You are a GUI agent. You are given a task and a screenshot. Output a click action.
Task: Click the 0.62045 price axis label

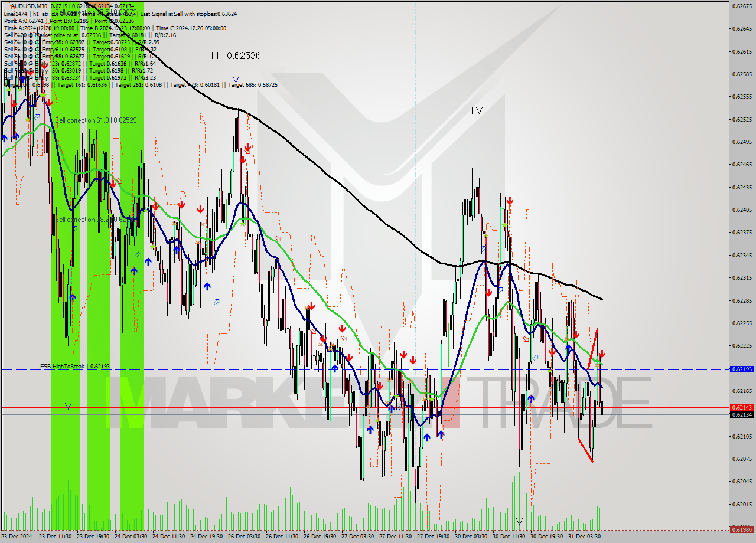[x=741, y=481]
